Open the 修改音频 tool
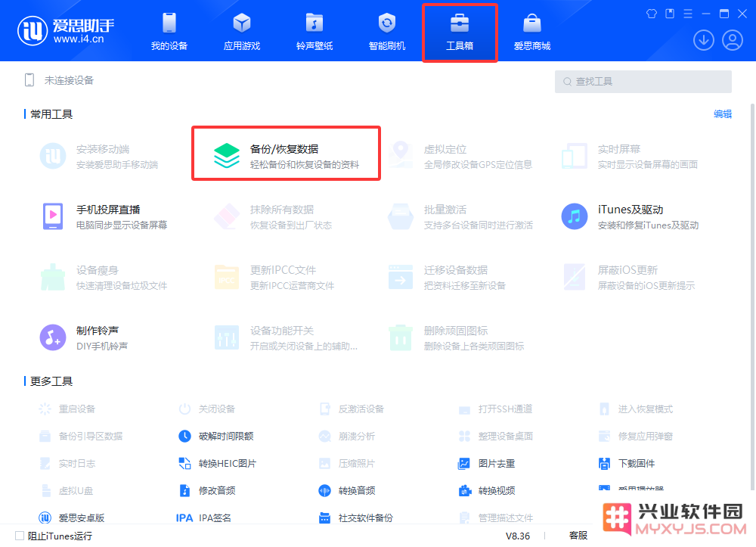The height and width of the screenshot is (547, 756). [207, 490]
